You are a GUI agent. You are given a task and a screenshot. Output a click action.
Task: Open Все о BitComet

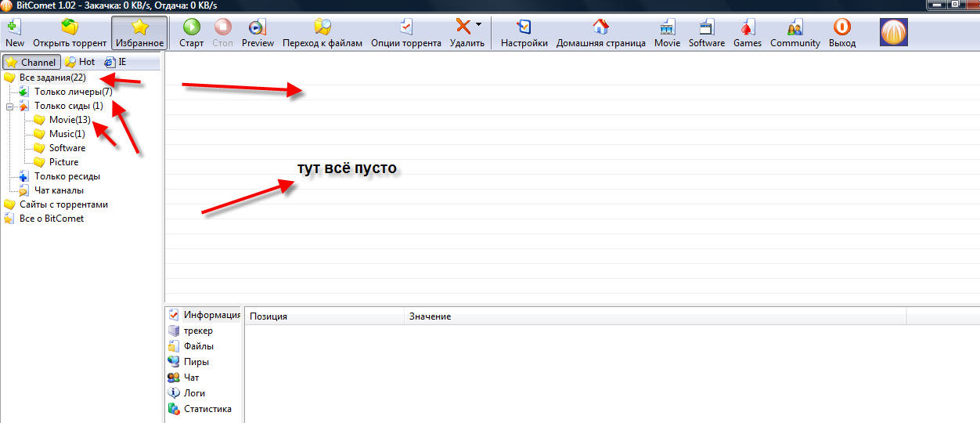point(52,219)
